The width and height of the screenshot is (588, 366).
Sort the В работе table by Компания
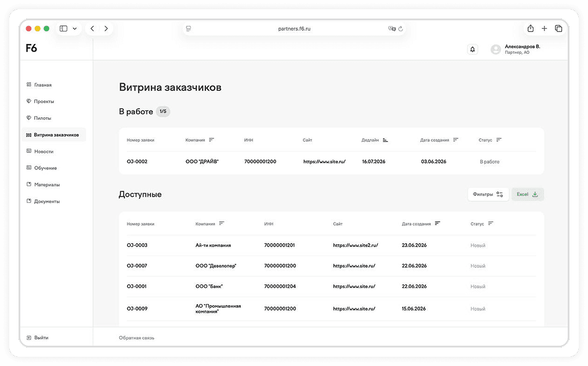(211, 140)
